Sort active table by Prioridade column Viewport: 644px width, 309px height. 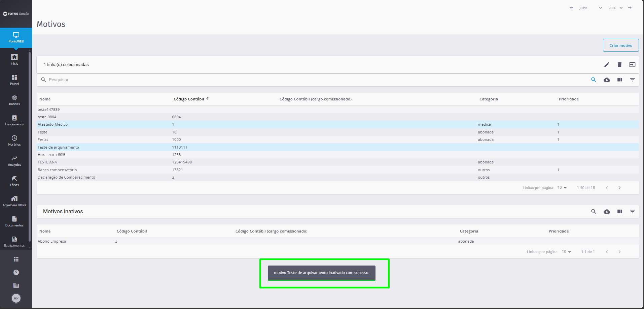[569, 99]
